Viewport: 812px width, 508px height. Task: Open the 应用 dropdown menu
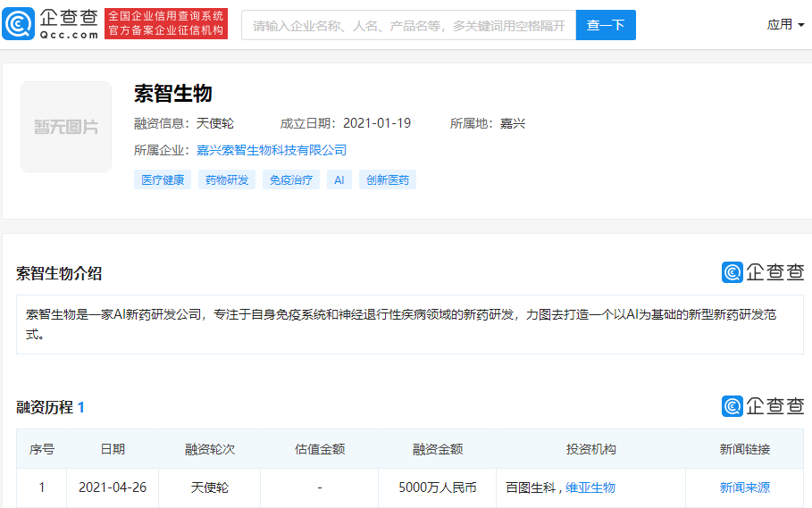click(785, 24)
